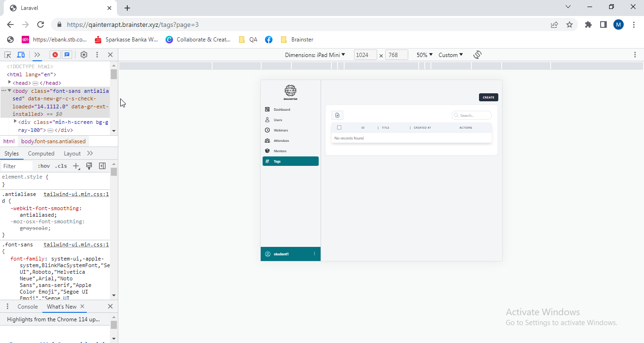Click the new style rule plus icon
Screen dimensions: 644x343
click(x=76, y=166)
